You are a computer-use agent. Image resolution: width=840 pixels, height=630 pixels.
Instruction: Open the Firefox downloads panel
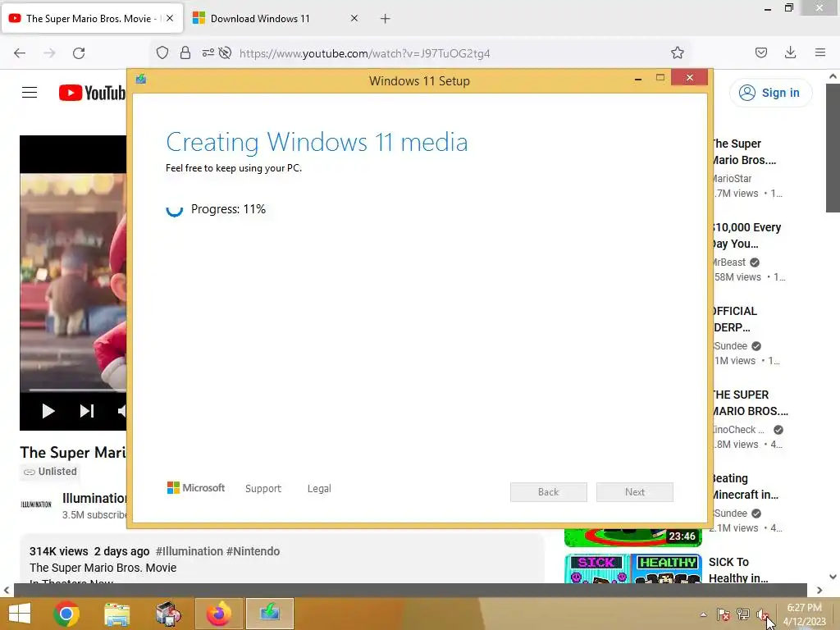[790, 52]
